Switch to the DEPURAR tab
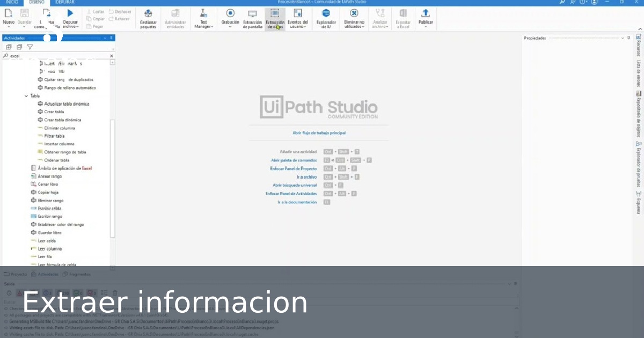644x338 pixels. click(x=65, y=2)
